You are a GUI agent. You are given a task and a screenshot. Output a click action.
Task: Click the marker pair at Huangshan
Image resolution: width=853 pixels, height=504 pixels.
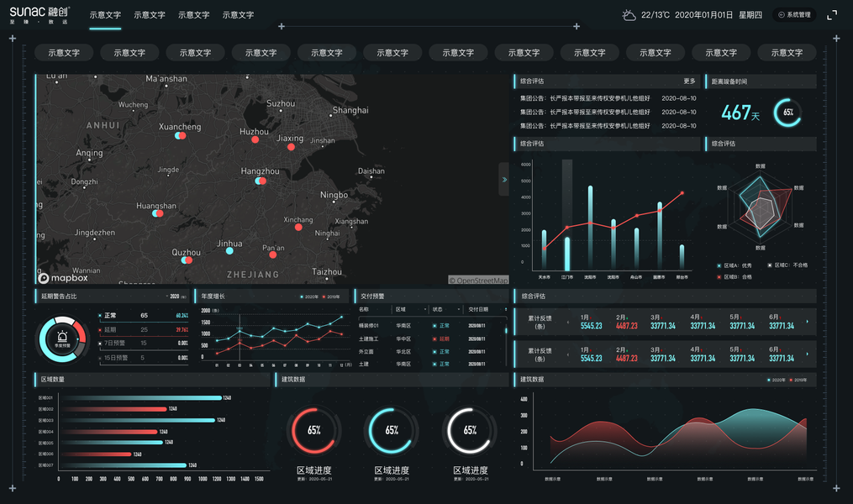point(158,213)
